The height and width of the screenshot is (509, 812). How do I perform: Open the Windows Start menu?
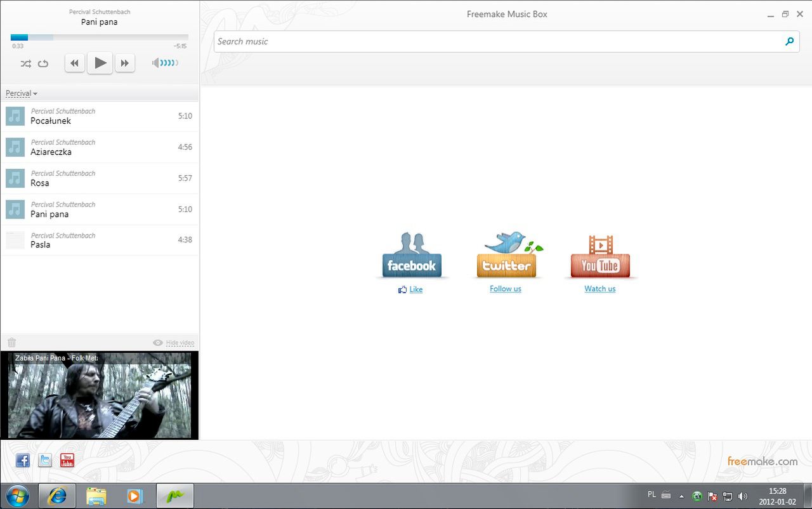click(17, 496)
